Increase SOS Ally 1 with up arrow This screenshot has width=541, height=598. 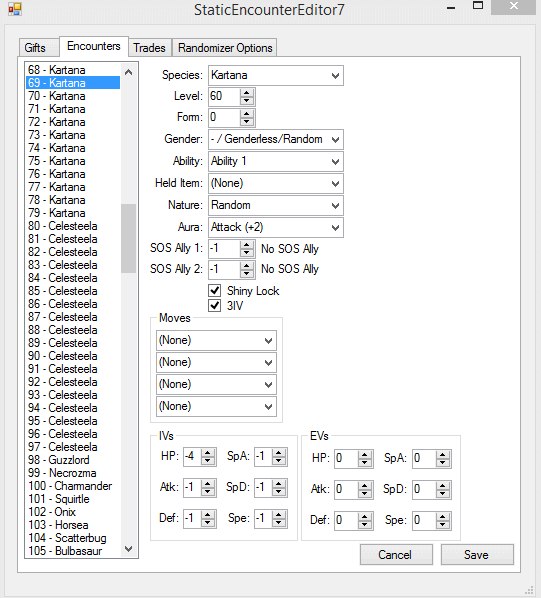(x=247, y=245)
